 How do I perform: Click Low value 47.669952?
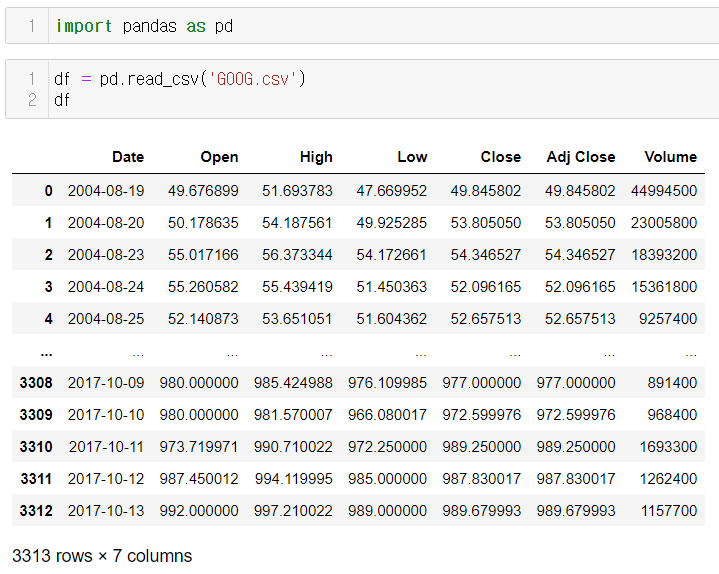tap(392, 191)
